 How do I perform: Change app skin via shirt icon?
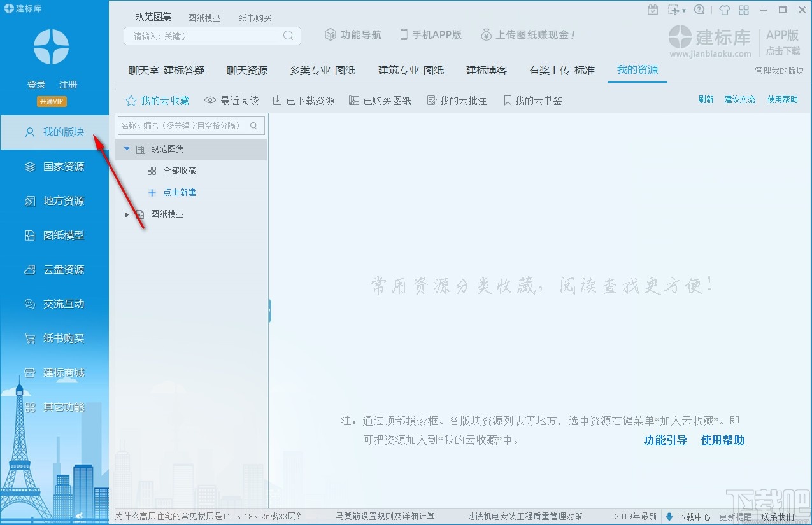pos(724,10)
